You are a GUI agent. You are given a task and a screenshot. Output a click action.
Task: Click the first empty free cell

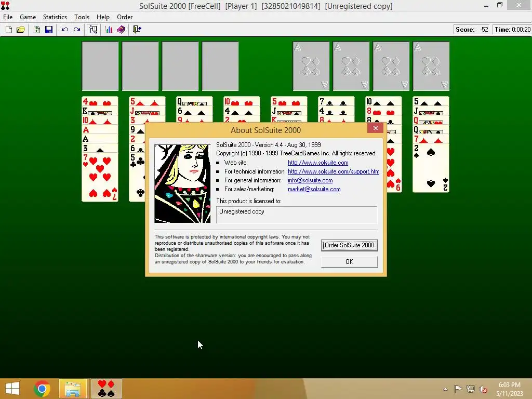click(x=100, y=66)
